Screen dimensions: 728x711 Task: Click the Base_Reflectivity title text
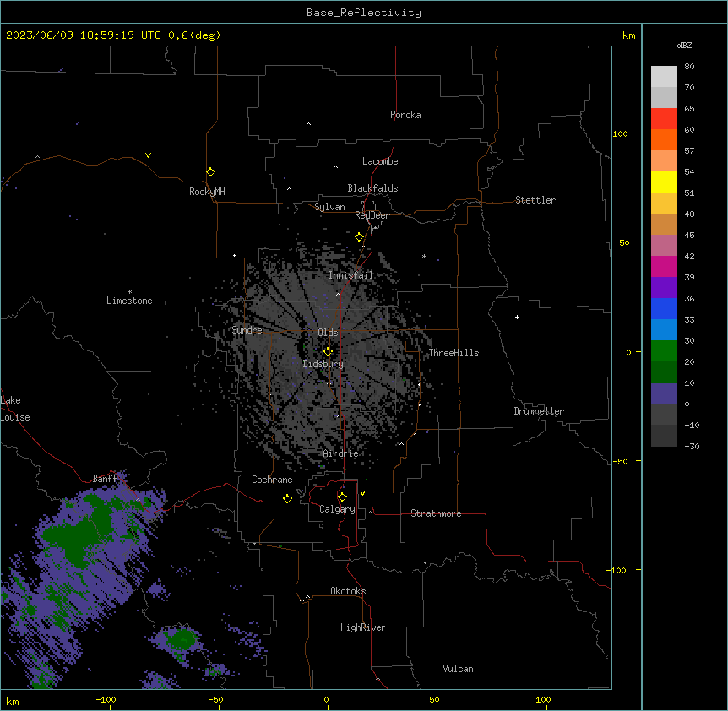click(364, 13)
